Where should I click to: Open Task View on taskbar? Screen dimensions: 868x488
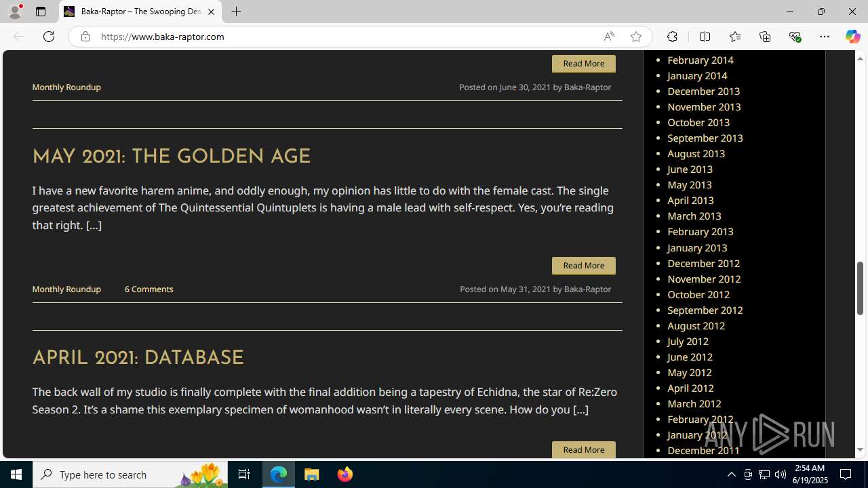click(x=244, y=474)
